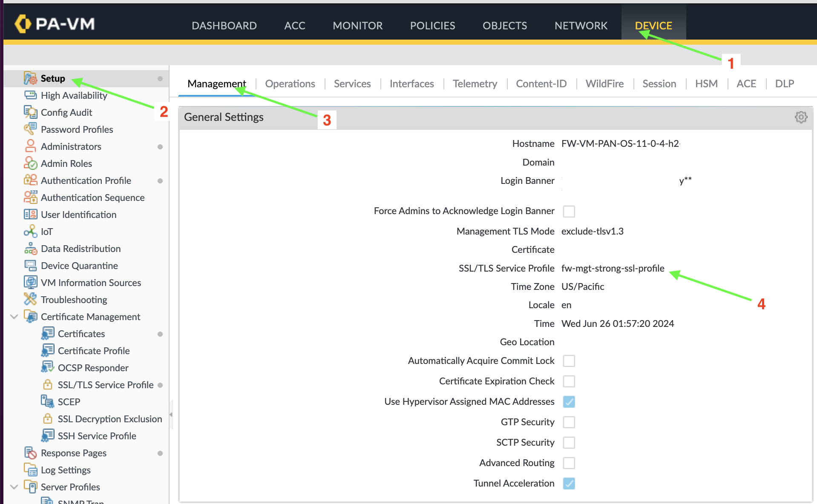The image size is (817, 504).
Task: Enable Force Admins to Acknowledge Login Banner
Action: (x=569, y=211)
